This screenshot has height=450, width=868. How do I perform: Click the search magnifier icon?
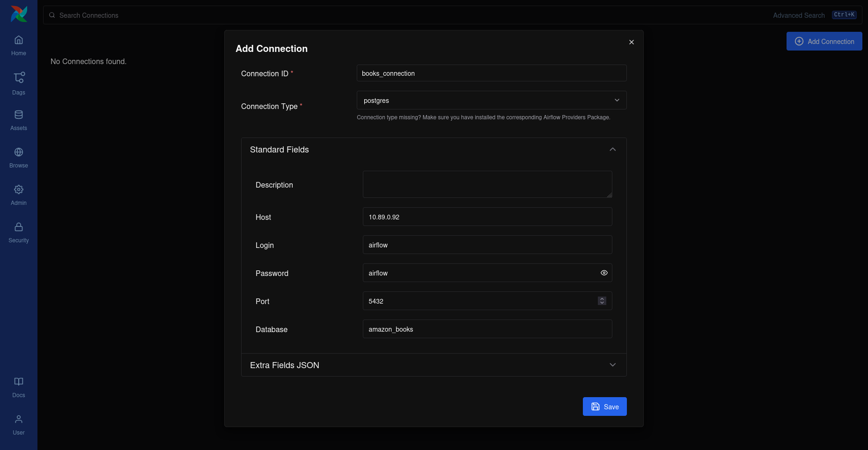[52, 15]
